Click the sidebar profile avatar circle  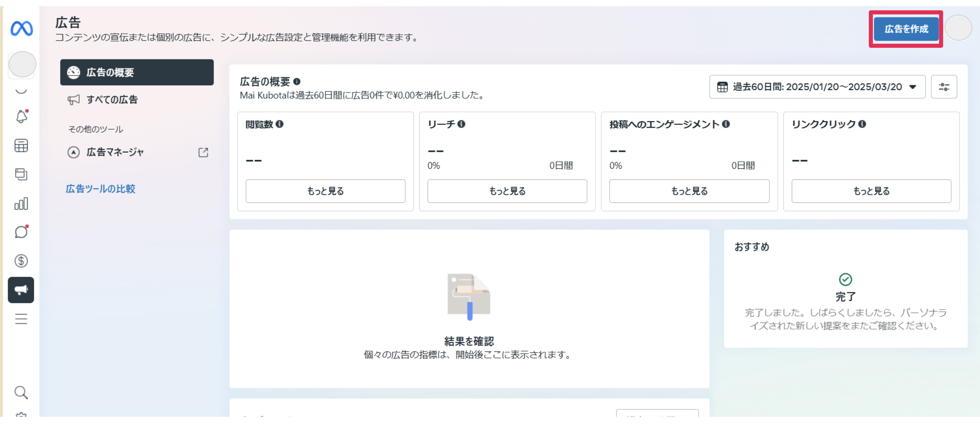[x=22, y=64]
